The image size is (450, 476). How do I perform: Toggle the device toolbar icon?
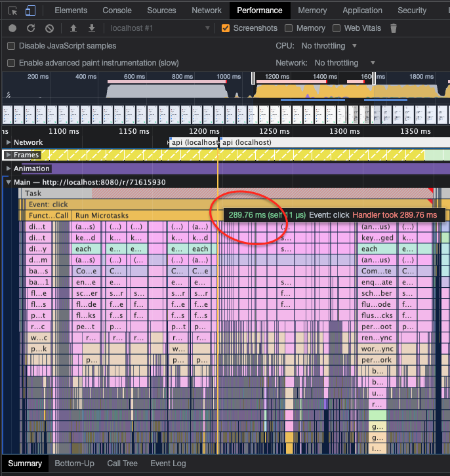coord(30,10)
